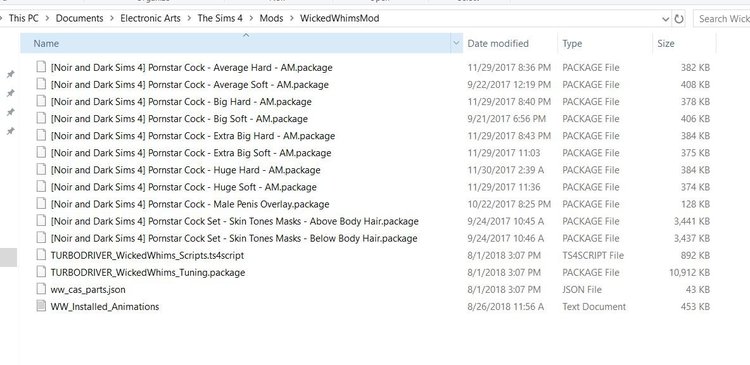Click file icon of Big Soft package

[x=42, y=119]
